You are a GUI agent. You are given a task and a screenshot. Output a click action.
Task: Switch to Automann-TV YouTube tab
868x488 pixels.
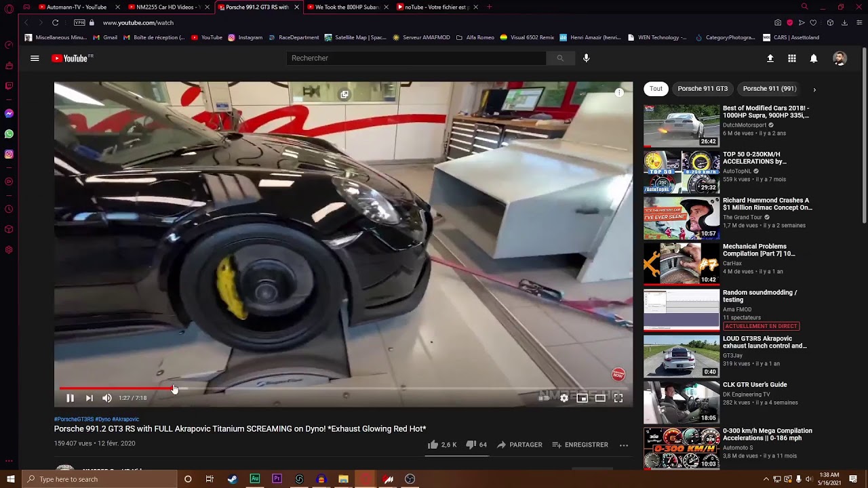click(x=80, y=7)
